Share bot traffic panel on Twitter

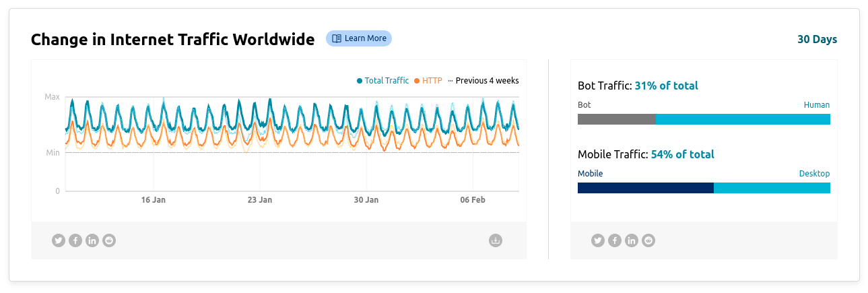click(x=598, y=240)
